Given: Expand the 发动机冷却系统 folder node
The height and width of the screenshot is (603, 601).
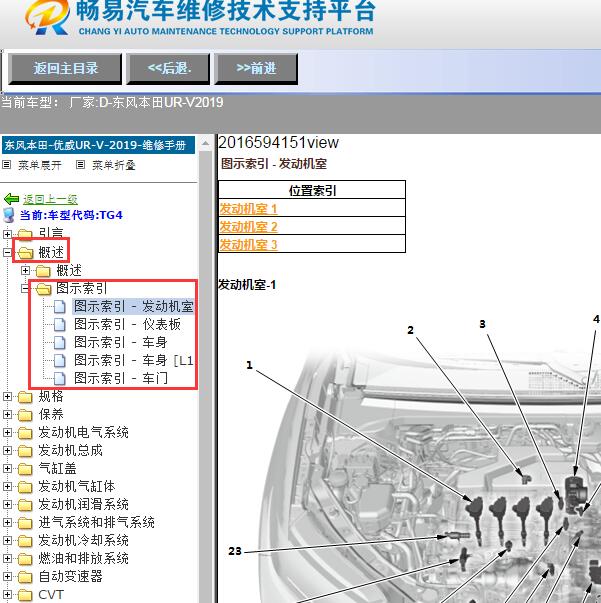Looking at the screenshot, I should pos(7,540).
